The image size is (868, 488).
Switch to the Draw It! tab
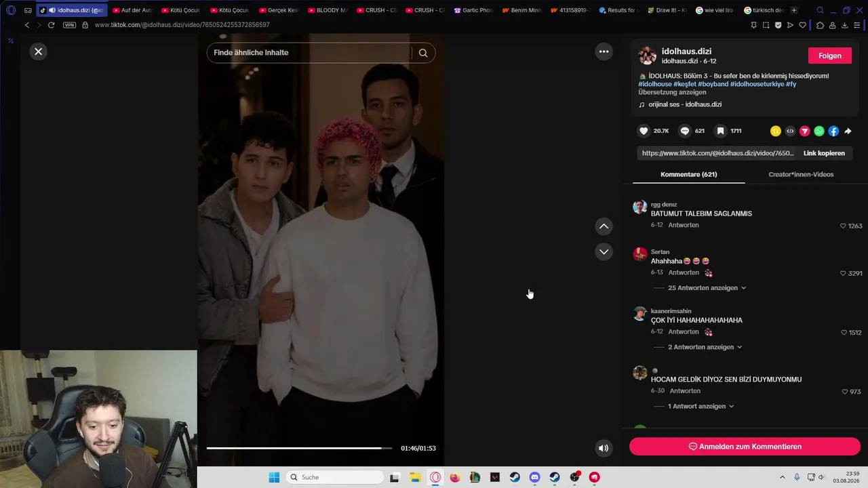(667, 10)
